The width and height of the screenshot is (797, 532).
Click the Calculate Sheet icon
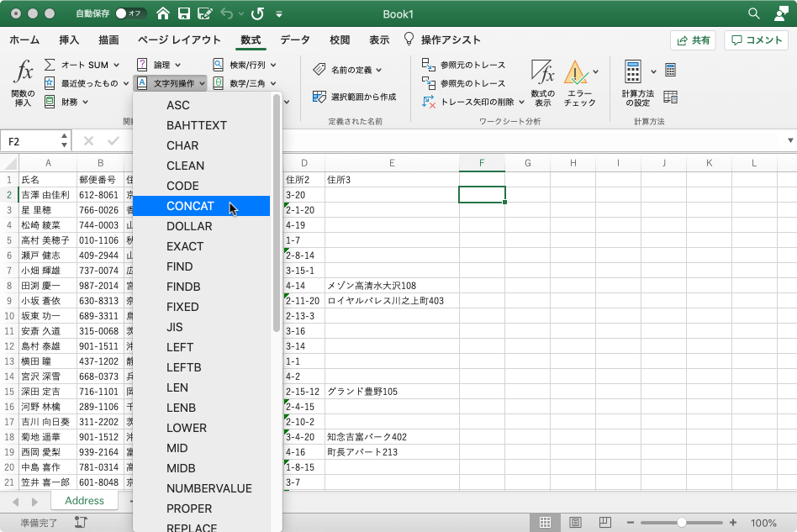[670, 97]
